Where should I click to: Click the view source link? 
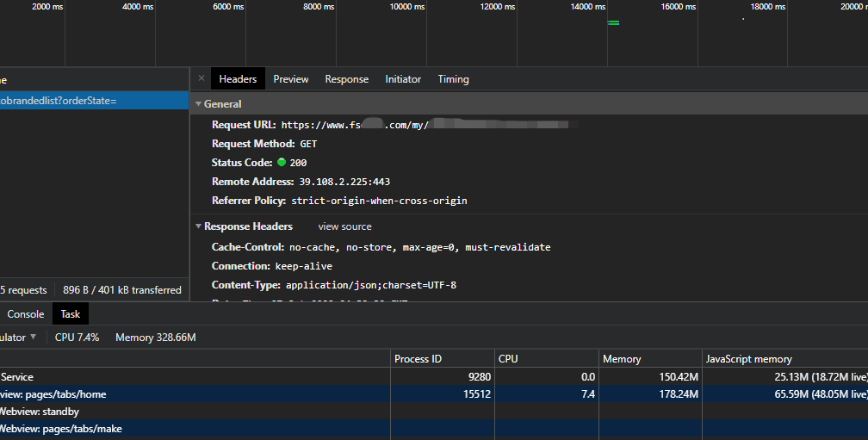344,226
